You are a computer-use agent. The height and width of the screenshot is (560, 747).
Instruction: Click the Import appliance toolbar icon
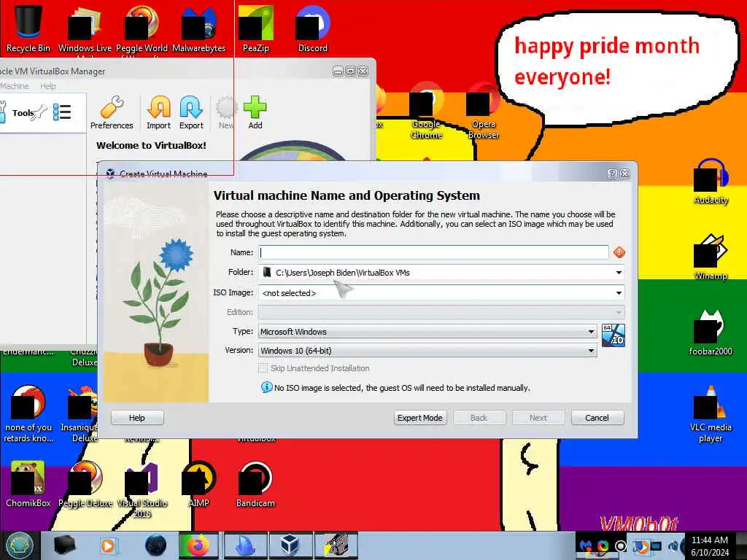158,112
